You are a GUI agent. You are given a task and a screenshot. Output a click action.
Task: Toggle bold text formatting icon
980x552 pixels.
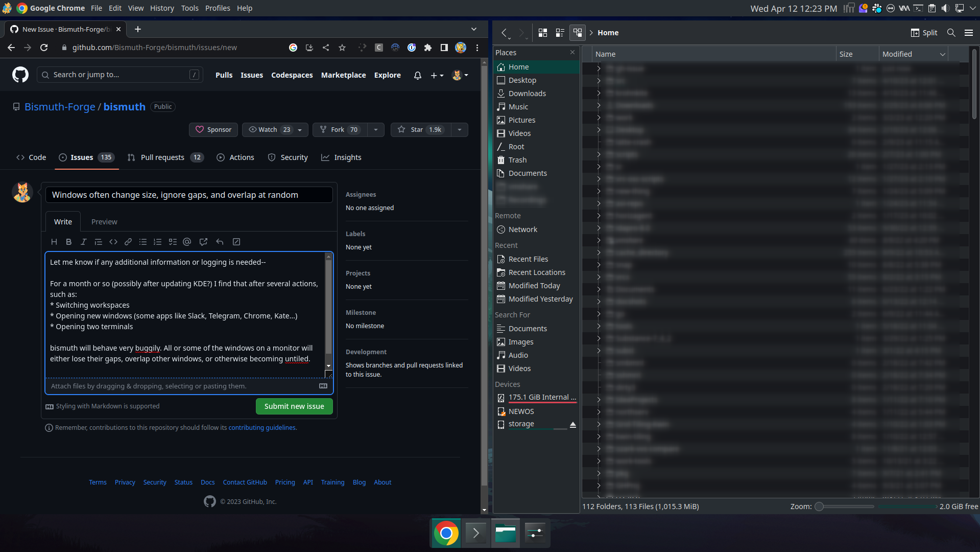click(69, 242)
